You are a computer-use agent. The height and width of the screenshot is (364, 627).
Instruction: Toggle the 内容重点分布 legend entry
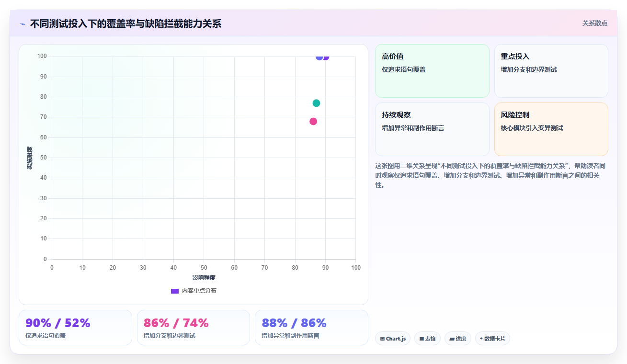194,291
